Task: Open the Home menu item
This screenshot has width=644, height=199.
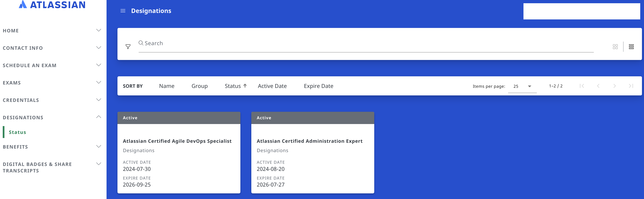Action: [11, 31]
